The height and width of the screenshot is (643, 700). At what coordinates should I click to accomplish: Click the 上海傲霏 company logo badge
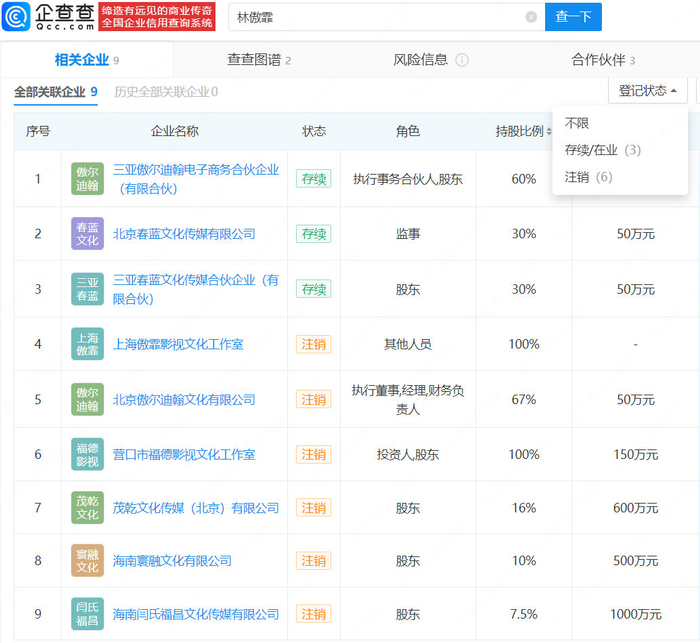point(88,344)
